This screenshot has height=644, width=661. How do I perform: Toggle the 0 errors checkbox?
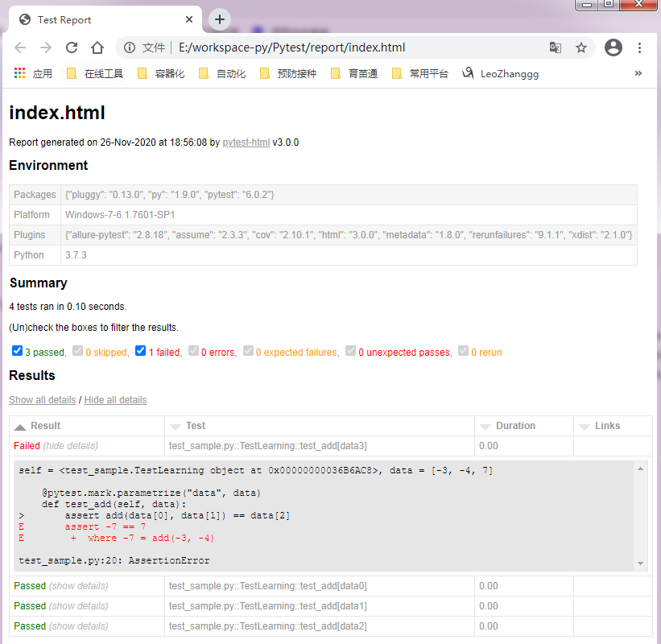[x=193, y=351]
